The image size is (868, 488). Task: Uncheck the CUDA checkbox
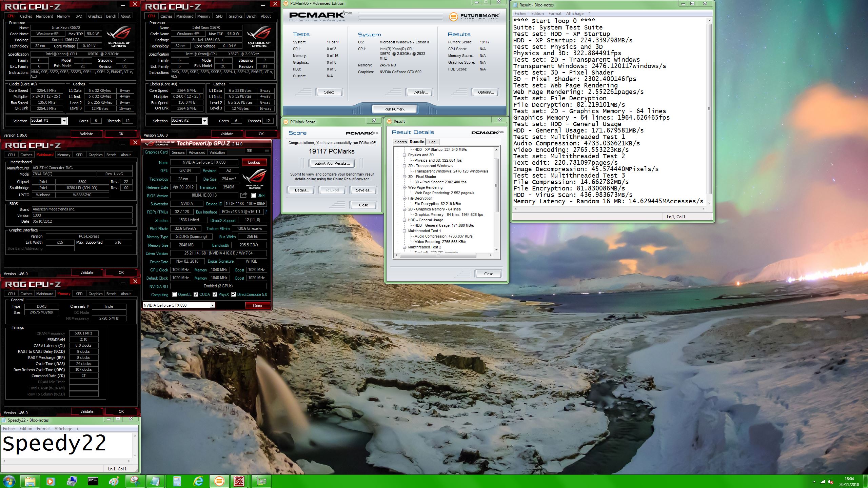(x=196, y=294)
